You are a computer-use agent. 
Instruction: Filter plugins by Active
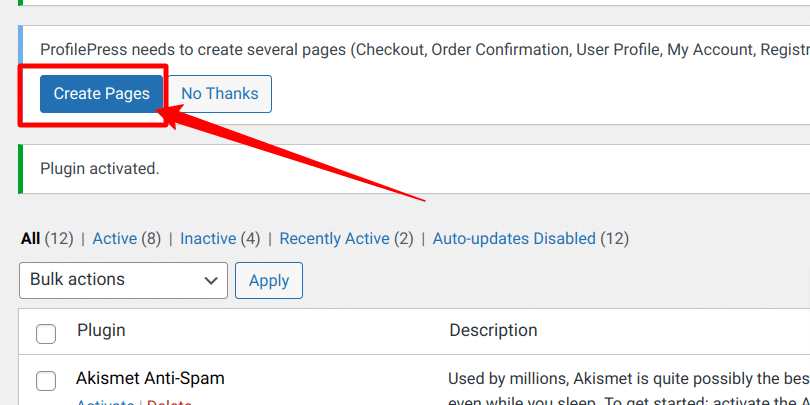[x=115, y=239]
